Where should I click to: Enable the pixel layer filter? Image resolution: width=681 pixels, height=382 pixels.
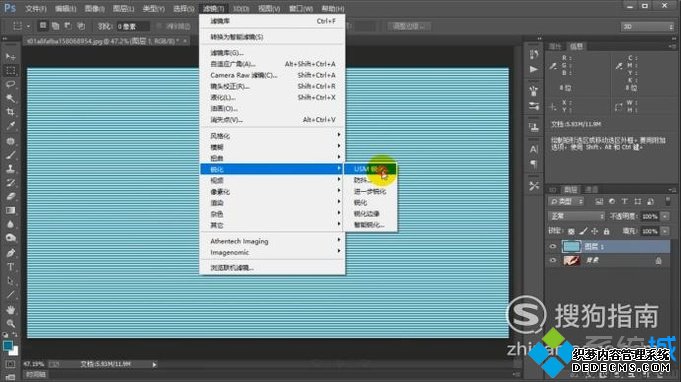click(599, 201)
